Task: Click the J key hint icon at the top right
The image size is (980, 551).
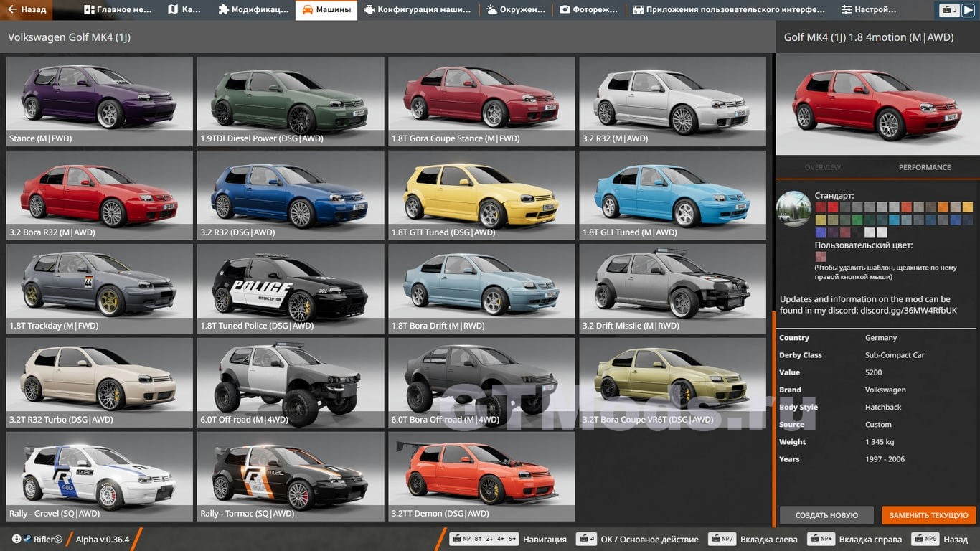Action: [949, 10]
